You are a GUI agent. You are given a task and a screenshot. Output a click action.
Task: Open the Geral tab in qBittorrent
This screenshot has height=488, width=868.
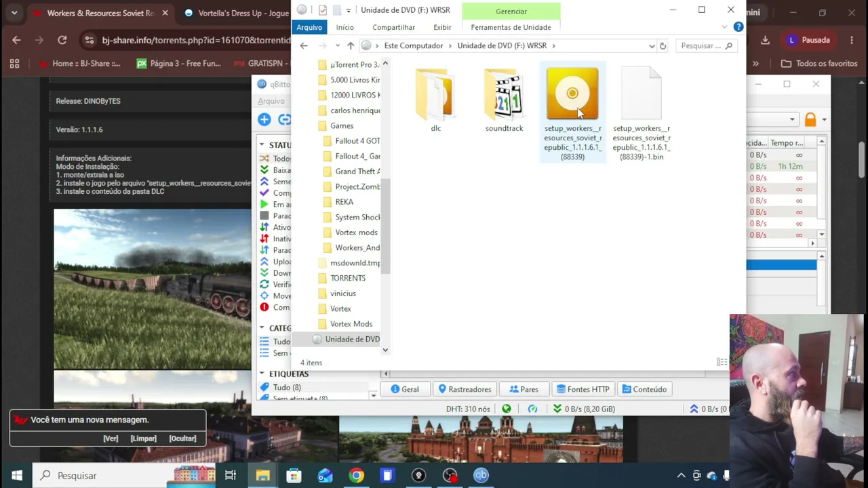pyautogui.click(x=405, y=389)
